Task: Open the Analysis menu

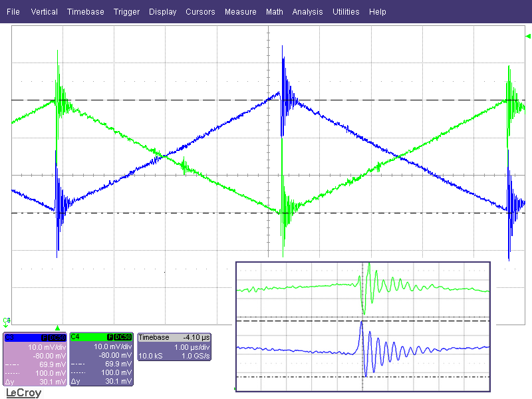Action: tap(307, 12)
